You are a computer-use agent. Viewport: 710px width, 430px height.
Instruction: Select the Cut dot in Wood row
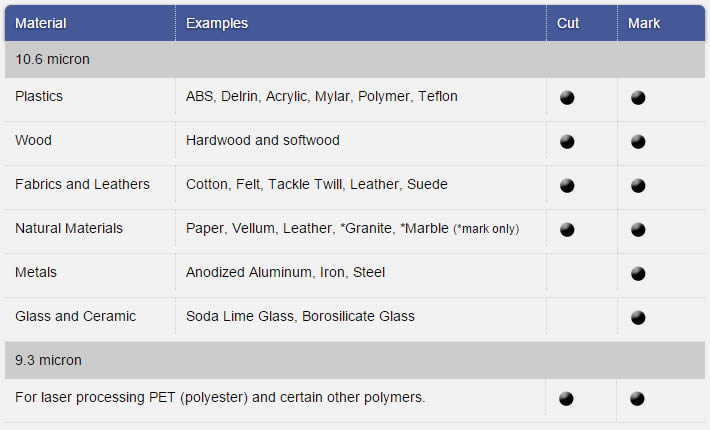567,142
